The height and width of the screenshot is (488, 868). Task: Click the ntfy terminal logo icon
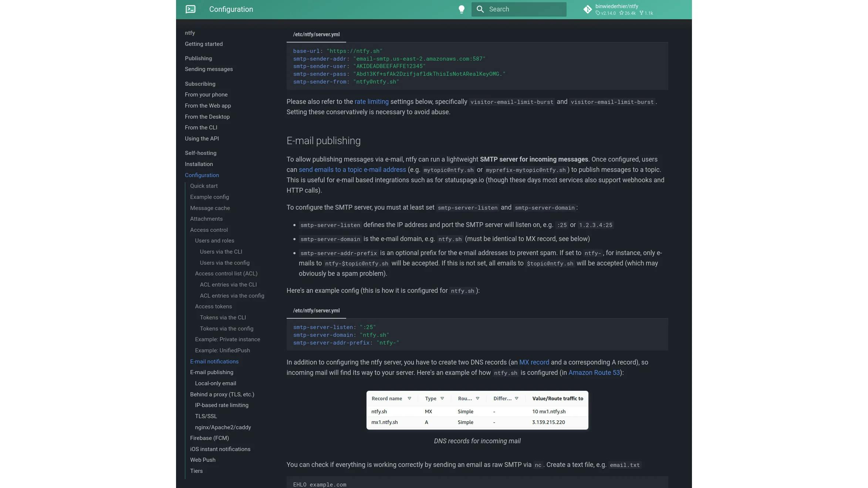click(190, 9)
